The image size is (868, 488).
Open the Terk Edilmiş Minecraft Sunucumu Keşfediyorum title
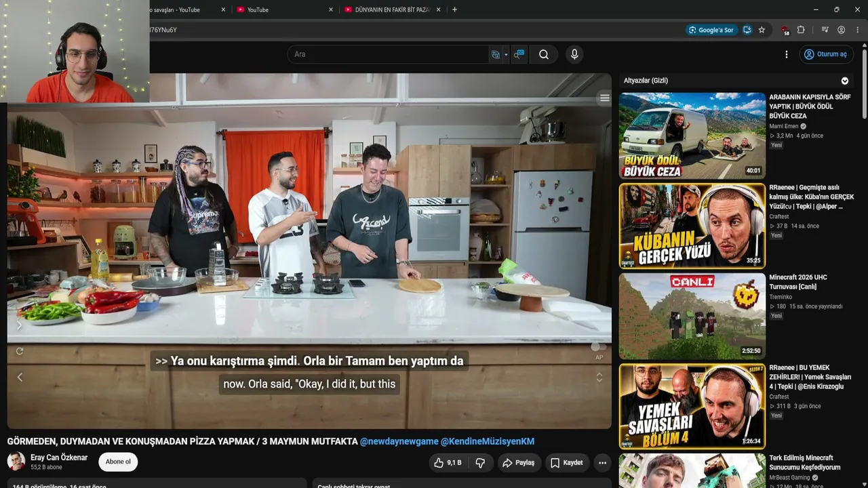[x=805, y=462]
